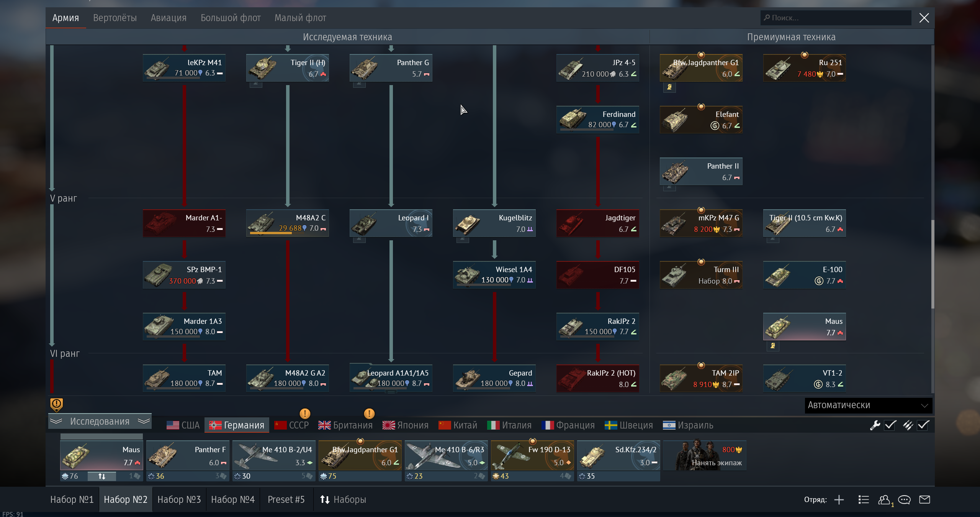Switch to the Большой флот tab
The height and width of the screenshot is (517, 980).
[x=231, y=18]
